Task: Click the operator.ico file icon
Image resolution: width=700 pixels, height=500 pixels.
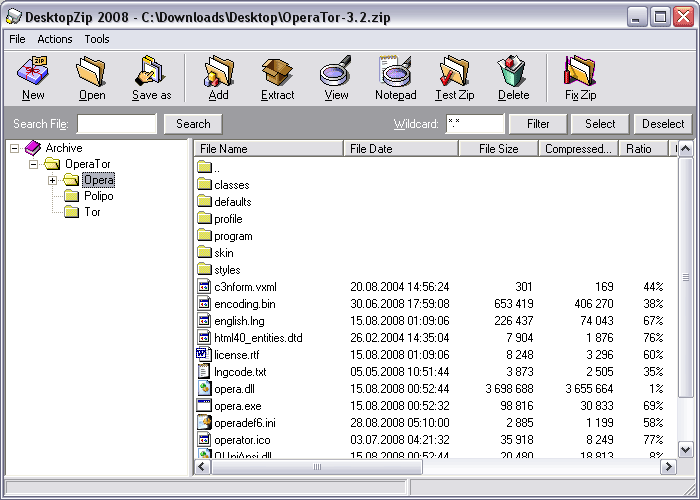Action: (x=204, y=440)
